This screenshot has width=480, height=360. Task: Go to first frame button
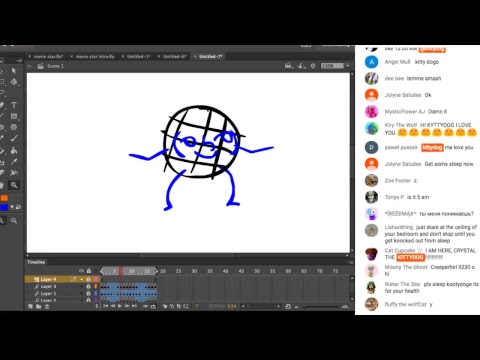106,306
